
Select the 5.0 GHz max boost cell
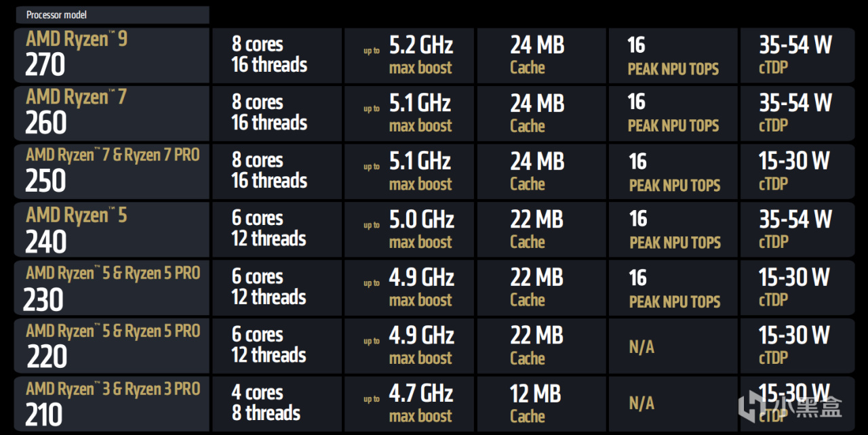coord(409,230)
